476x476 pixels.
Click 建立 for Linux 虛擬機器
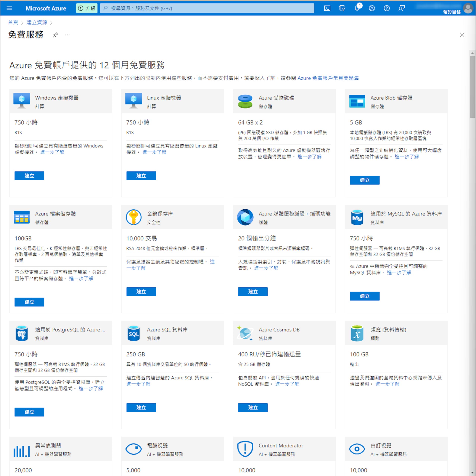tap(141, 176)
